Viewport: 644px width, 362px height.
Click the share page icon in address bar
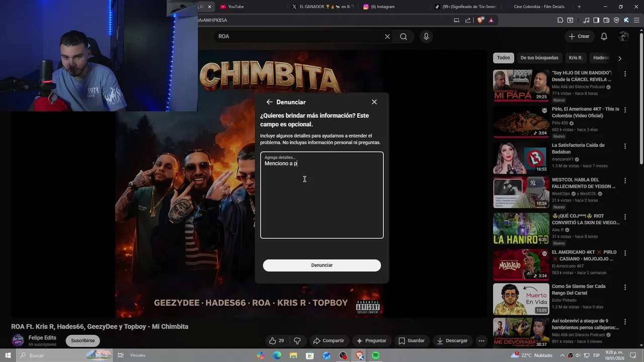[468, 20]
